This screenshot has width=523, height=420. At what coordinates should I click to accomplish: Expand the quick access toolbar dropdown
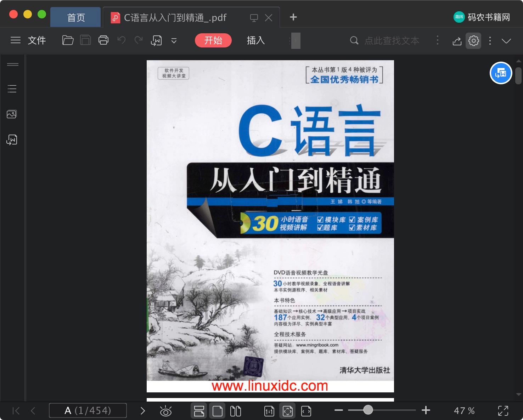(x=174, y=41)
